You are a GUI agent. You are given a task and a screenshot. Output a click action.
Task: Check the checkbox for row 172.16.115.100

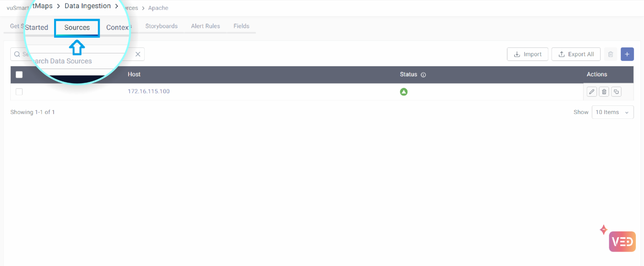click(19, 92)
